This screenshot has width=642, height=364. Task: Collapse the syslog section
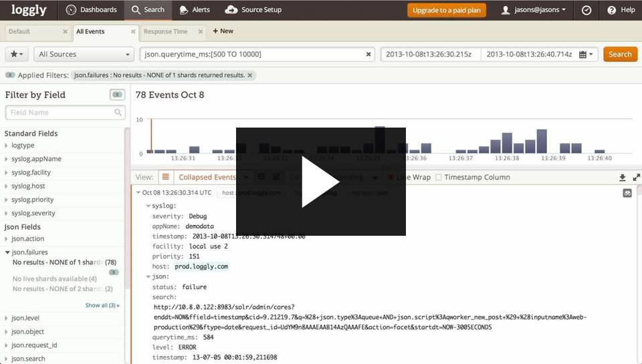coord(148,206)
